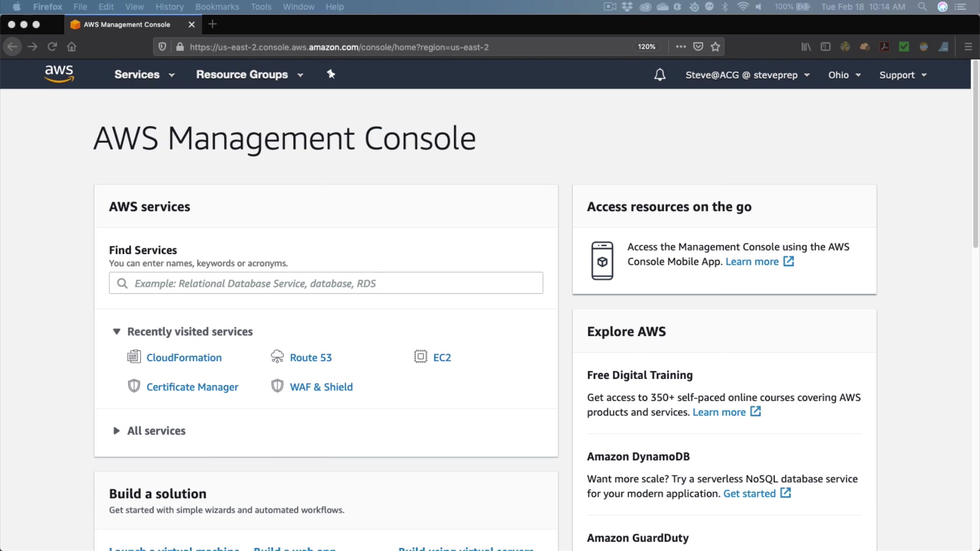This screenshot has height=551, width=980.
Task: Open the History menu in Firefox
Action: click(x=169, y=7)
